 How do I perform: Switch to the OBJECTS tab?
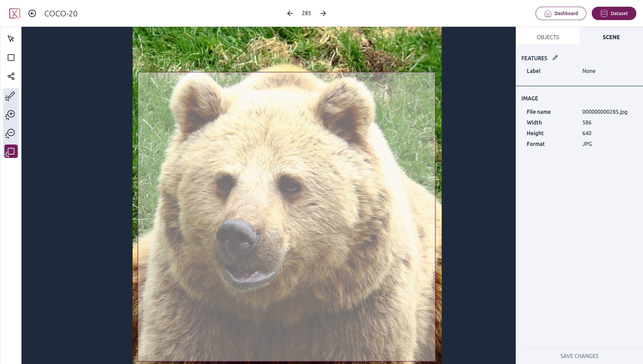click(548, 37)
